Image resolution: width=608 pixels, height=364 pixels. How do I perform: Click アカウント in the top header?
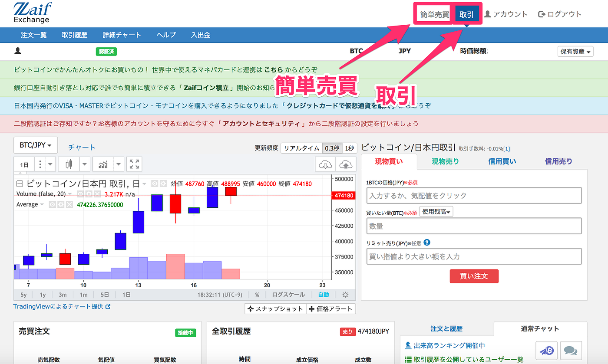[x=506, y=14]
